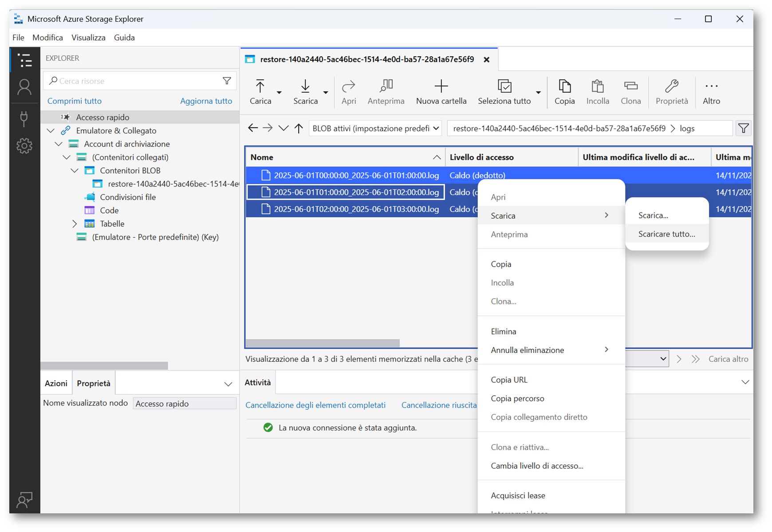Click the blob list filter funnel icon

tap(743, 129)
